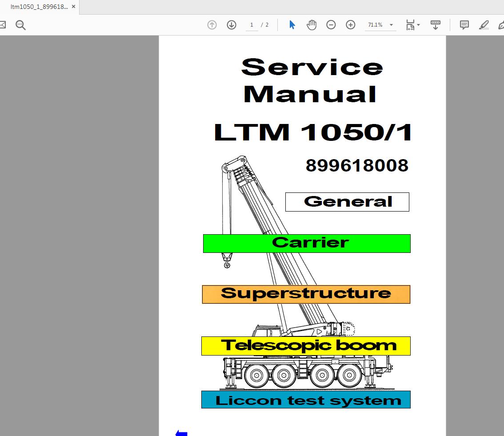Click the Service Manual title text

[x=312, y=80]
